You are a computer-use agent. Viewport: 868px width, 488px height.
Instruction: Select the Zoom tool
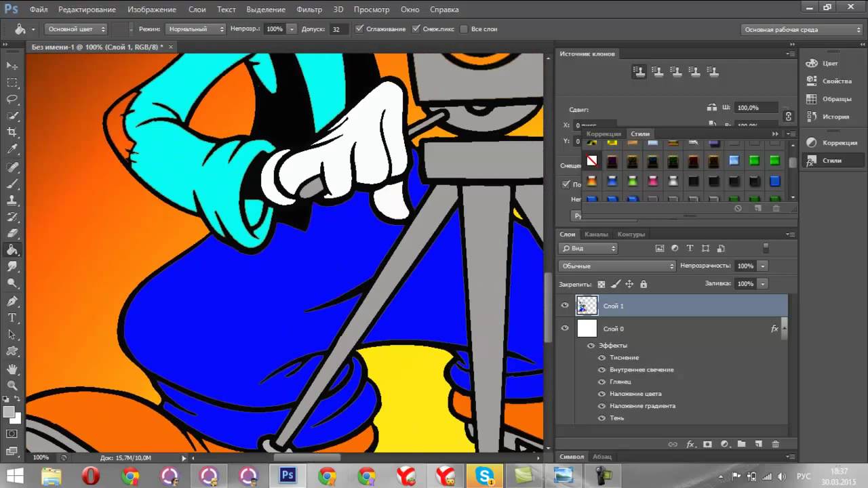(12, 386)
